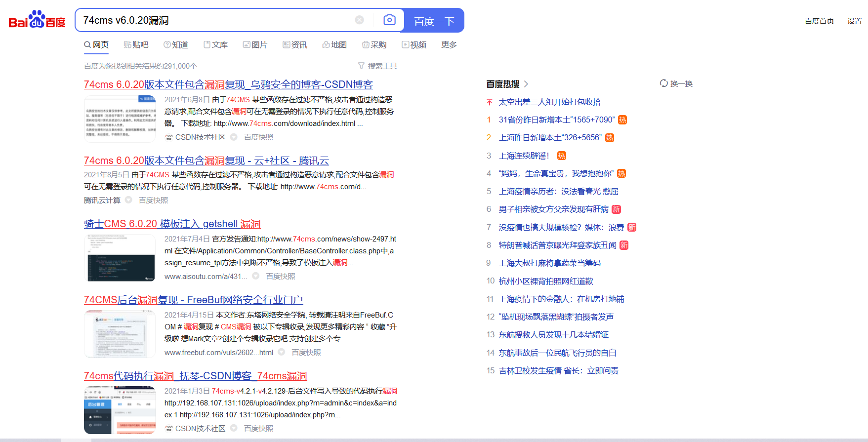Open 设置 menu at top right
The image size is (868, 442).
(x=855, y=21)
